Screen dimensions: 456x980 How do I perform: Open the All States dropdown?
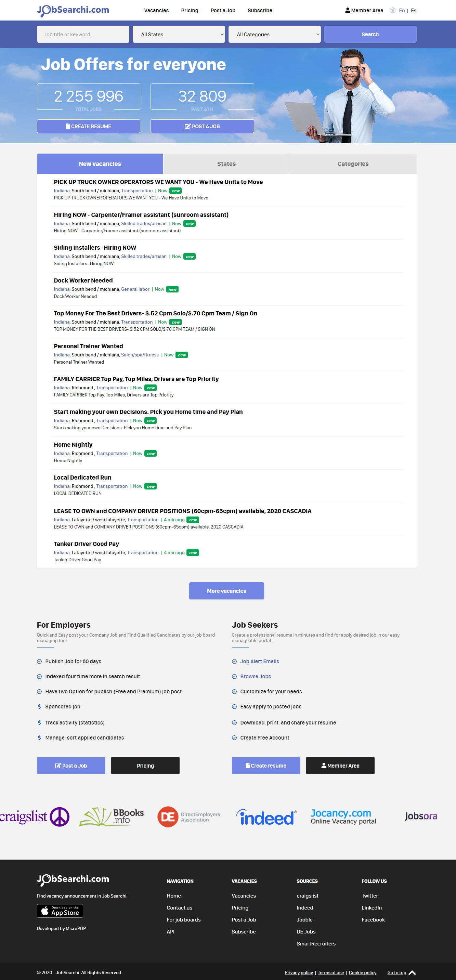(179, 34)
